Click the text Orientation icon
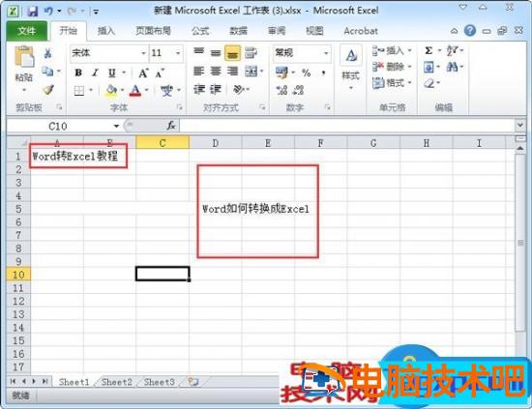 pyautogui.click(x=239, y=90)
